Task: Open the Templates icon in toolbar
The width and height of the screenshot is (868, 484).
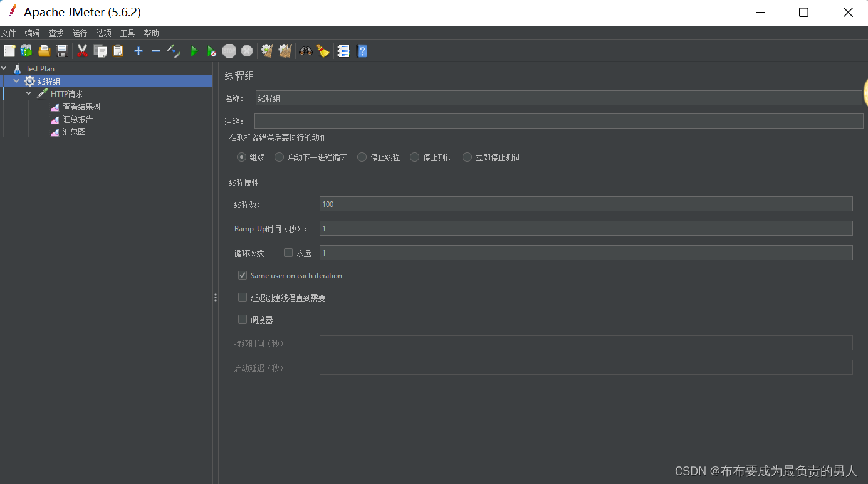Action: (26, 51)
